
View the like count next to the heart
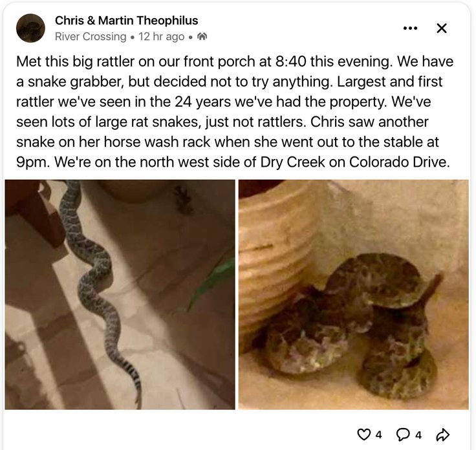click(378, 435)
